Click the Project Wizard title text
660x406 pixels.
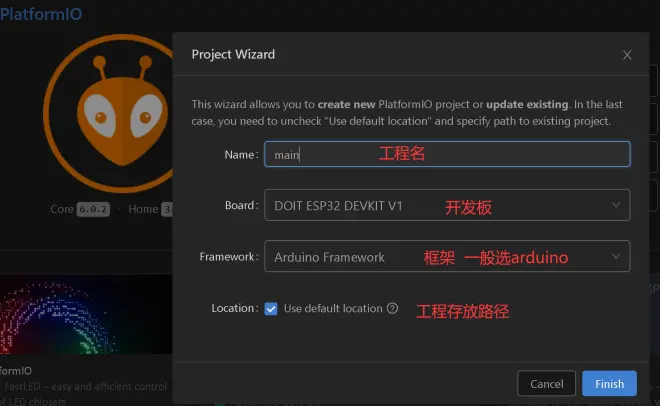(x=233, y=54)
